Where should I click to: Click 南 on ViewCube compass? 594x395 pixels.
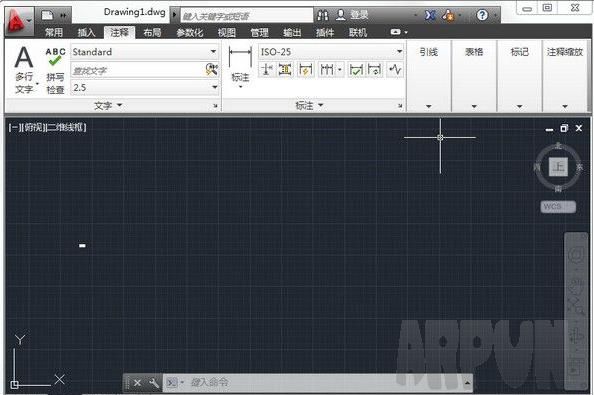(558, 189)
